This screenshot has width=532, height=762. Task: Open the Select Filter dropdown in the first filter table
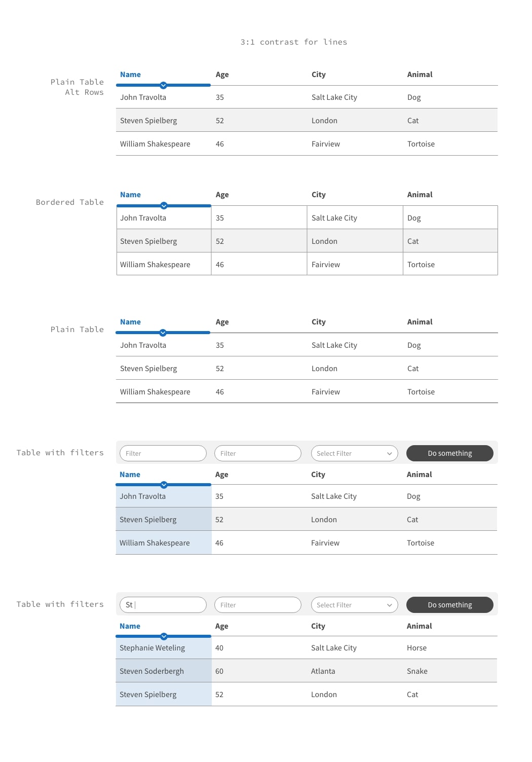[355, 453]
